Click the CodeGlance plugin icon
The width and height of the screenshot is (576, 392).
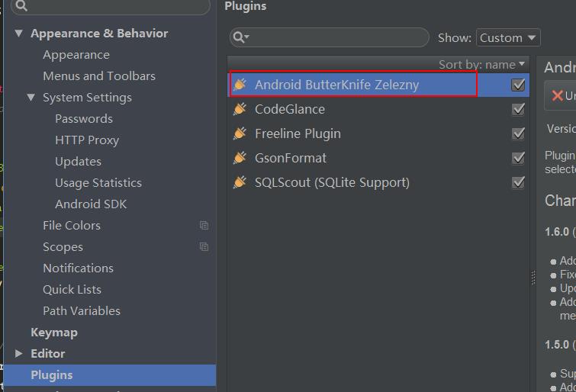[x=240, y=109]
